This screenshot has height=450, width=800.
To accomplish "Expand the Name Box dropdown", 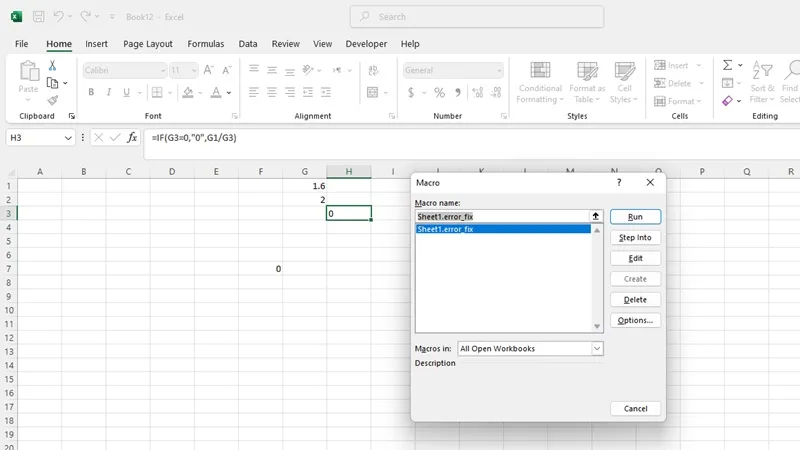I will (x=68, y=138).
